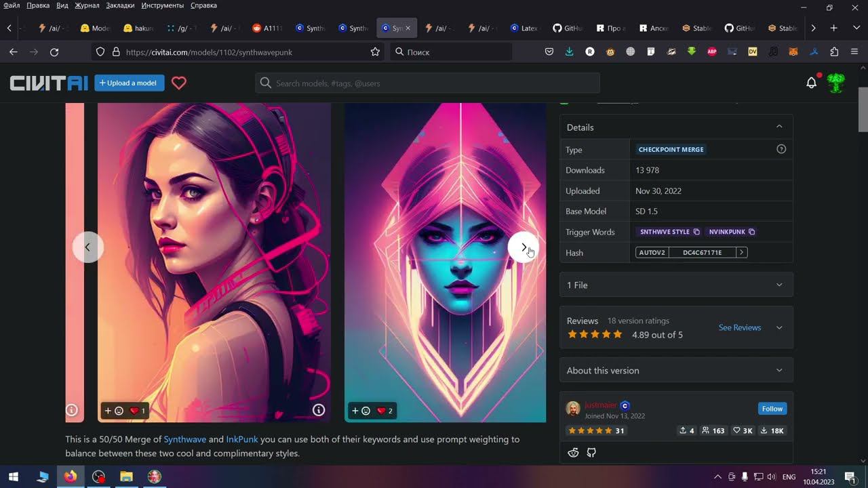
Task: Open the notifications bell
Action: tap(811, 83)
